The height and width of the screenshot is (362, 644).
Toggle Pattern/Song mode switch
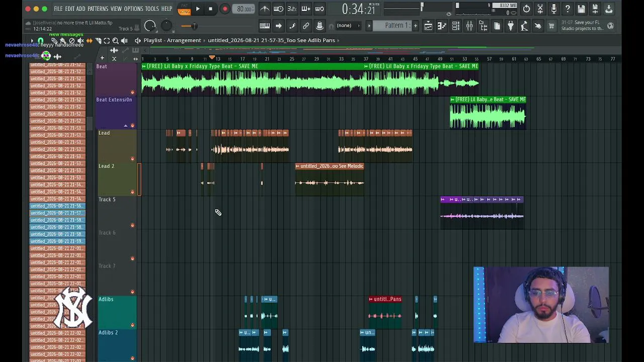(x=184, y=9)
